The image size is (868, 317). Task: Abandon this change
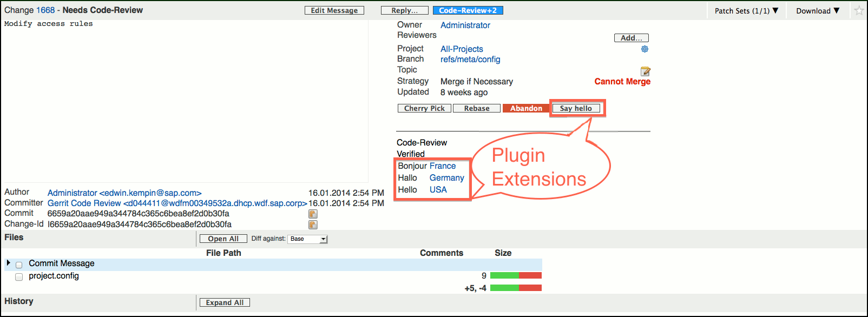[525, 109]
